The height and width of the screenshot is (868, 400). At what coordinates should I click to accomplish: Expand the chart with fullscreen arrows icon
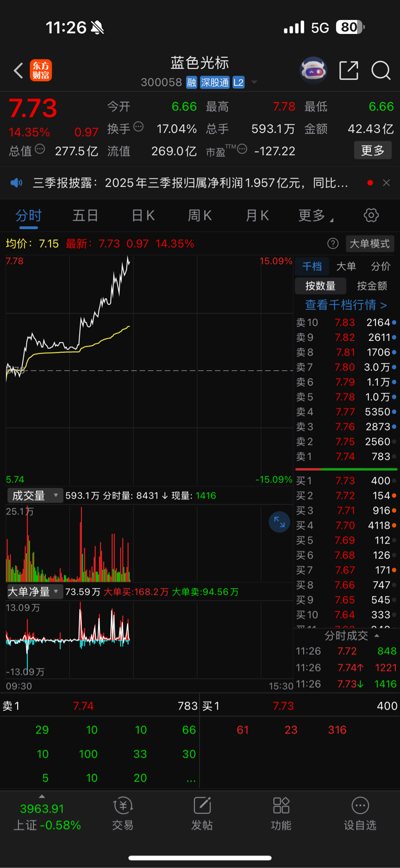(x=279, y=522)
